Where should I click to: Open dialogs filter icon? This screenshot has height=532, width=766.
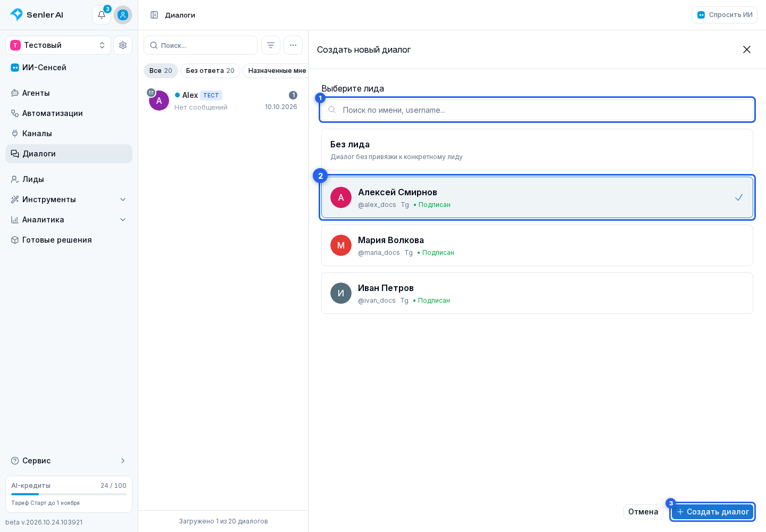[271, 45]
